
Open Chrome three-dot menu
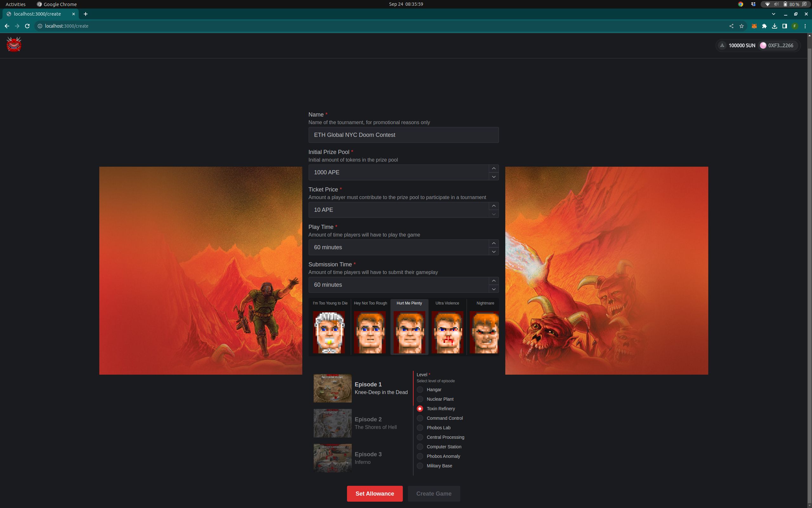tap(805, 26)
